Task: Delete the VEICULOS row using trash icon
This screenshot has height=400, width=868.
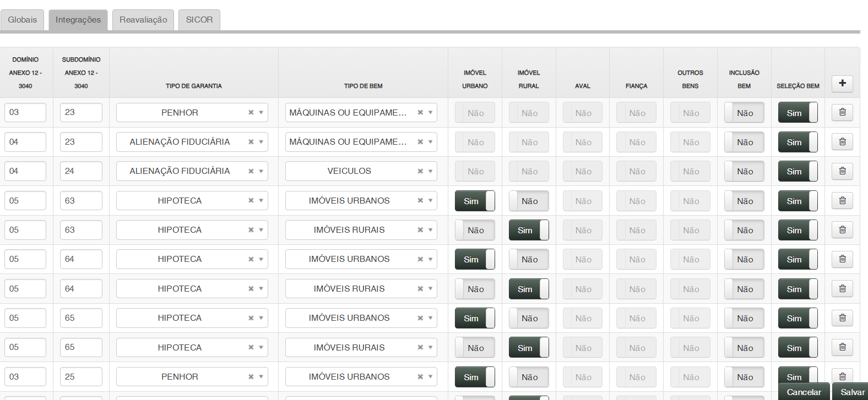Action: [x=842, y=171]
